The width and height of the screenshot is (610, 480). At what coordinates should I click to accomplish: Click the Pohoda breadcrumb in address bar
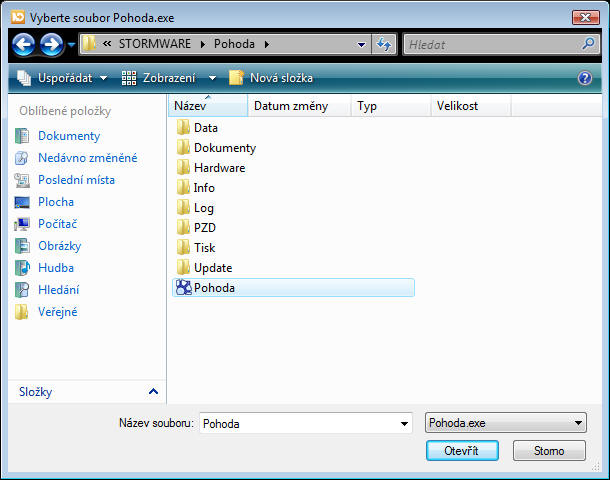(x=234, y=44)
